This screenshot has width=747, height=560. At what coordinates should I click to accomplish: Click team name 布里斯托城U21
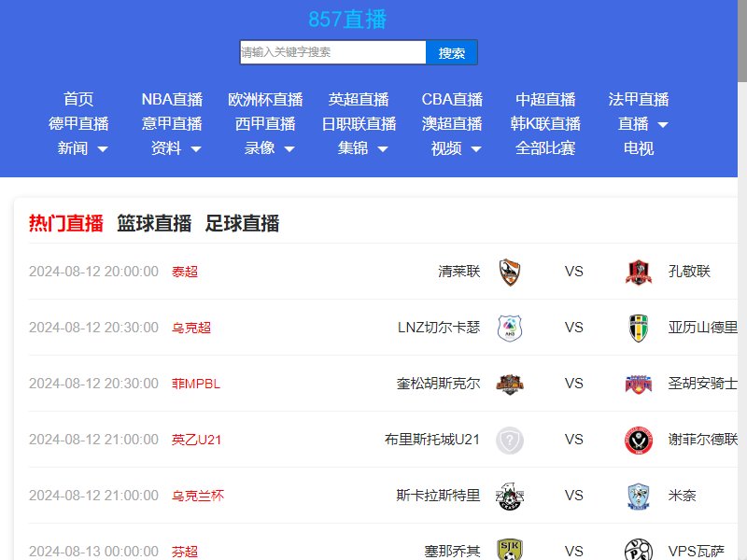(432, 440)
